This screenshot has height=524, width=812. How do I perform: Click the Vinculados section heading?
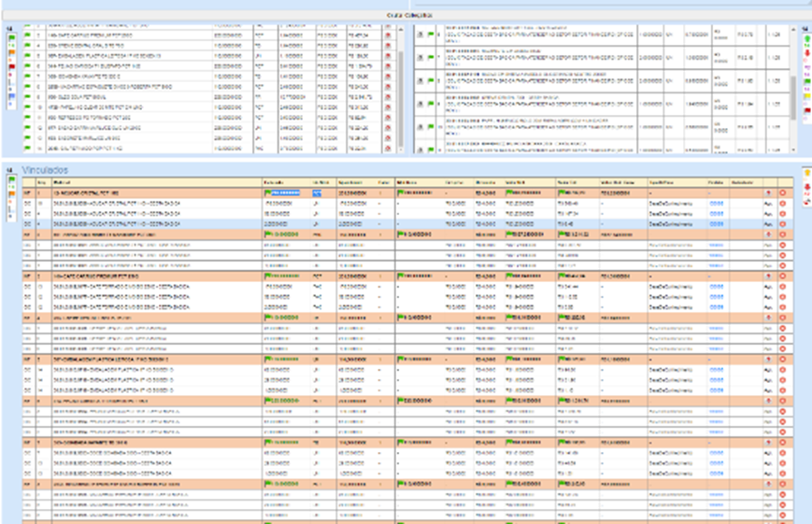click(x=47, y=170)
